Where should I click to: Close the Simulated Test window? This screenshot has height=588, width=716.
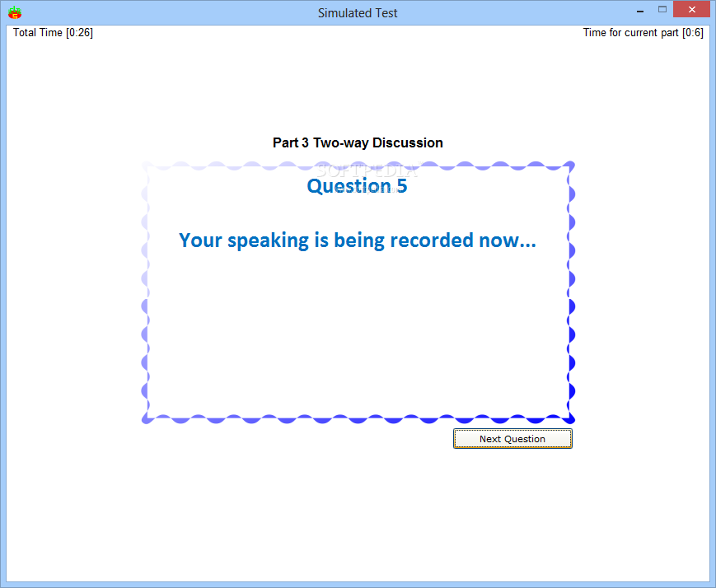692,9
